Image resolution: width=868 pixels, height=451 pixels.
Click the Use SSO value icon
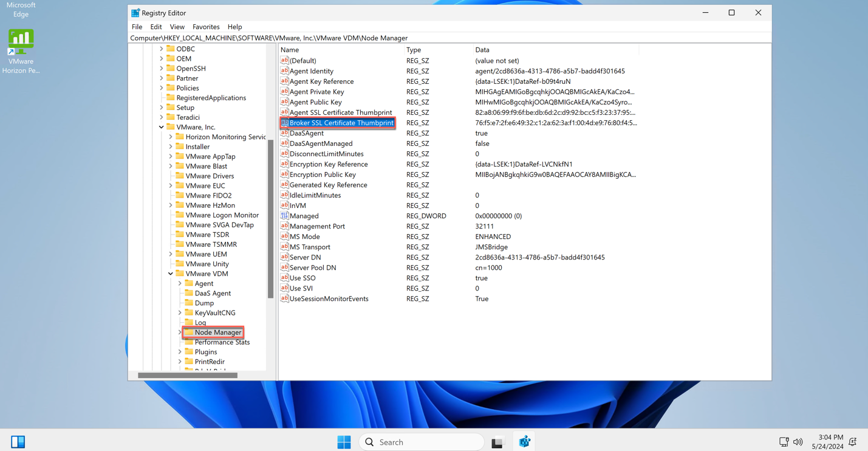point(284,277)
